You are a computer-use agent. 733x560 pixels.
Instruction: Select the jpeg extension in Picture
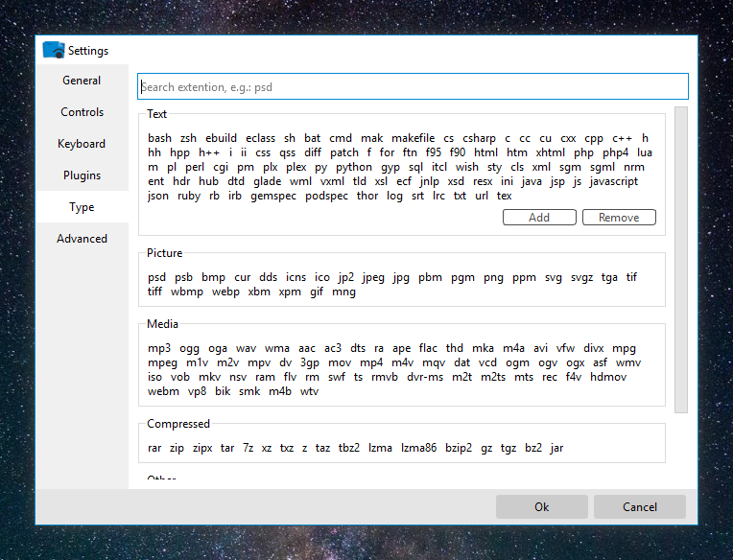tap(373, 277)
